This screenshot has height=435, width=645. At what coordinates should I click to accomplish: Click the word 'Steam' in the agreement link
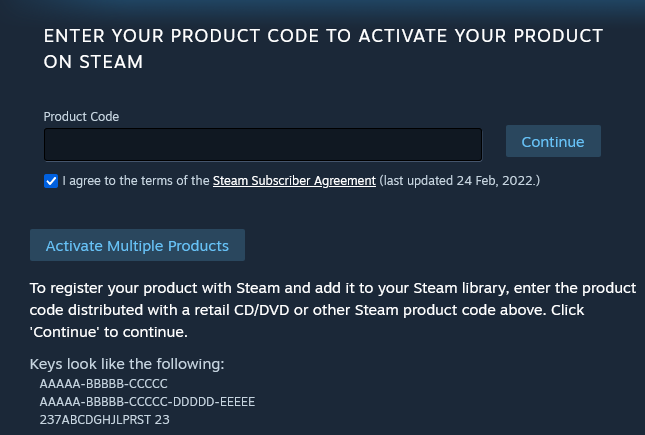click(230, 181)
